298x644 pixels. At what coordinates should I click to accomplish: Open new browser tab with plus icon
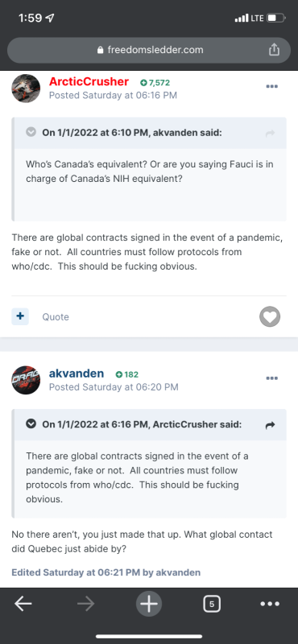click(x=149, y=604)
